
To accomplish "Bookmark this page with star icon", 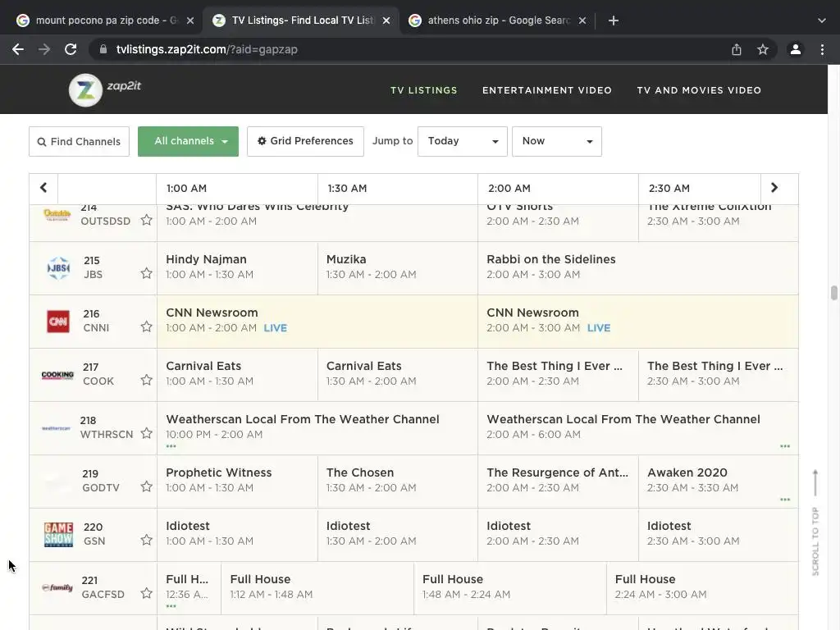I will click(763, 49).
